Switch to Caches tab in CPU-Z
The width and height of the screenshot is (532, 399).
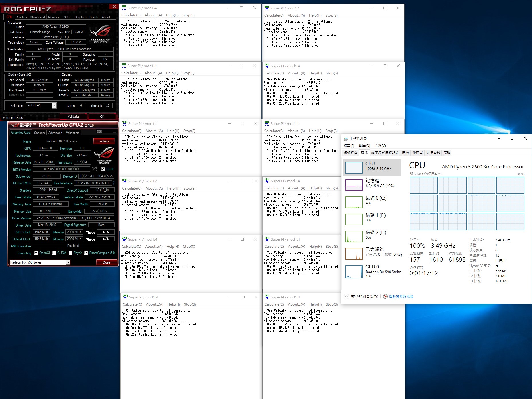click(22, 17)
